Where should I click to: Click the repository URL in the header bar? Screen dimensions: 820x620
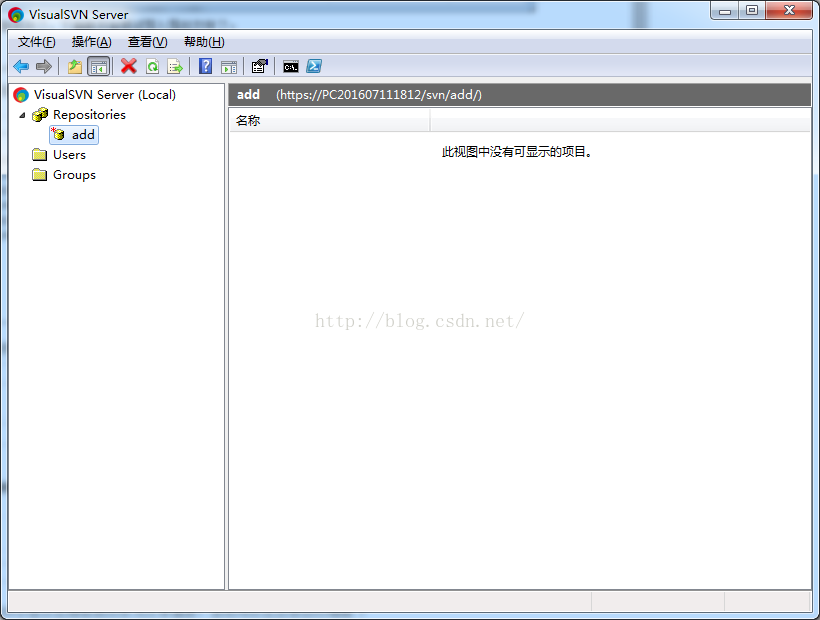point(379,95)
